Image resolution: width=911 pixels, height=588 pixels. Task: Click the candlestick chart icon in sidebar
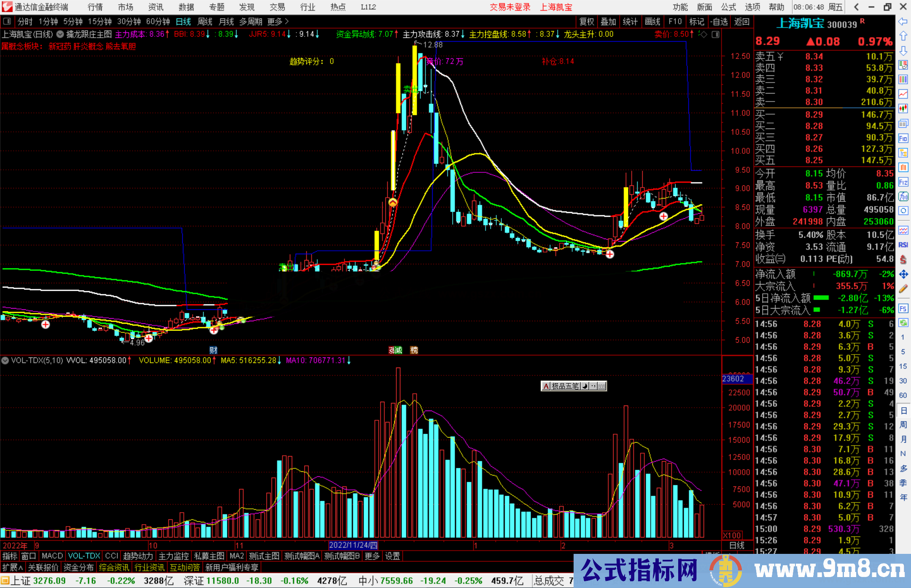click(903, 109)
